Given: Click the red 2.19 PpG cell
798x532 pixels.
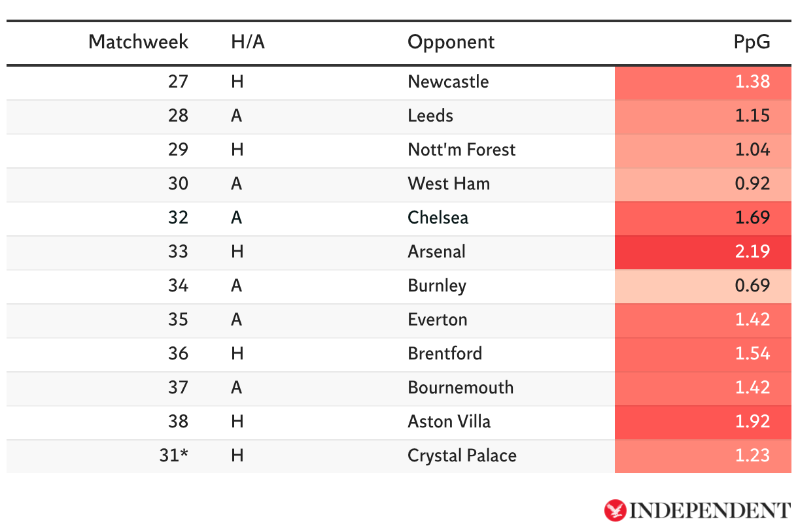Looking at the screenshot, I should [x=703, y=252].
